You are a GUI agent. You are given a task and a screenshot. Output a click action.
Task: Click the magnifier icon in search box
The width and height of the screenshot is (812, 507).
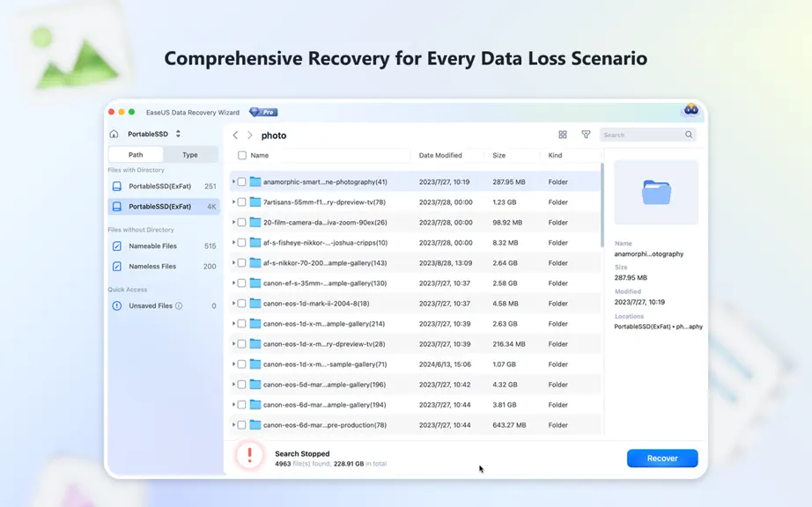click(x=689, y=135)
